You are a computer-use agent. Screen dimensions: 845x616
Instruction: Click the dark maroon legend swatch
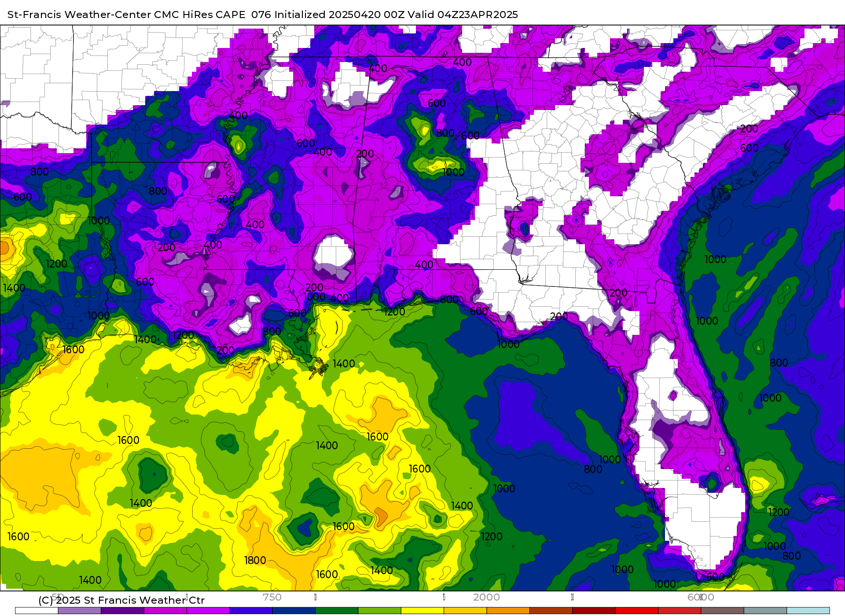tap(594, 611)
